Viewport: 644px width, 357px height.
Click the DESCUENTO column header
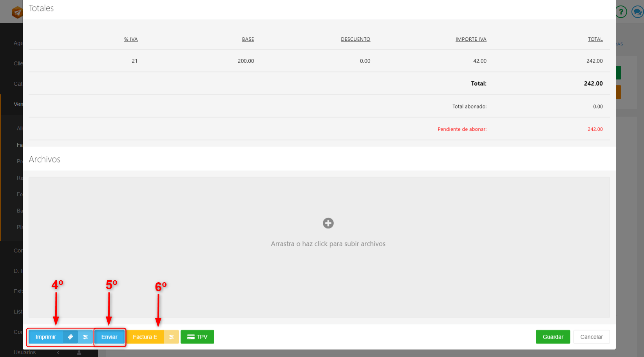tap(355, 39)
